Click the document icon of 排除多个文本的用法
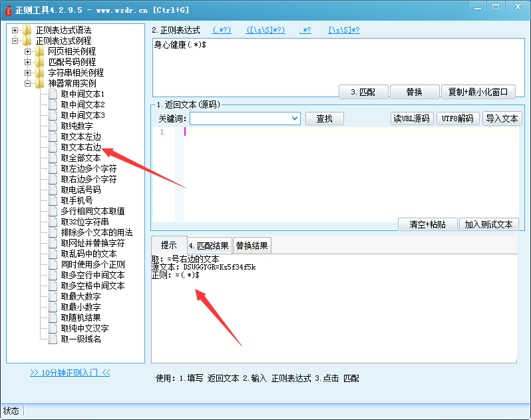 point(53,232)
